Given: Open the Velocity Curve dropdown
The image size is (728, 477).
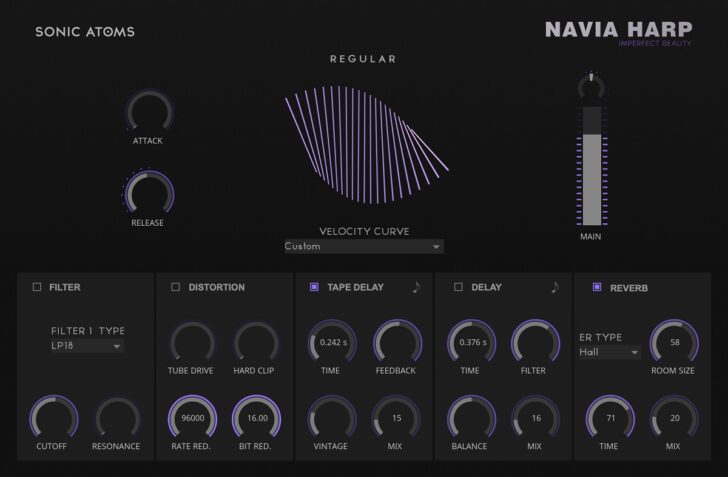Looking at the screenshot, I should (364, 246).
